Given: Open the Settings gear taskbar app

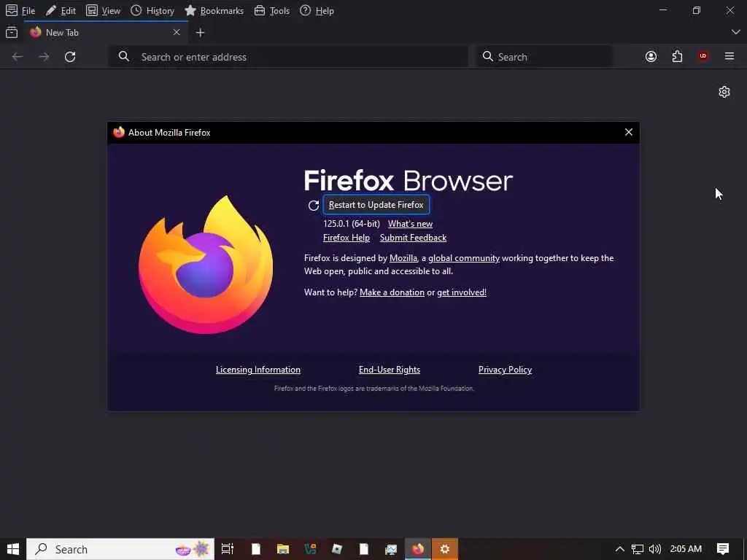Looking at the screenshot, I should (x=445, y=549).
